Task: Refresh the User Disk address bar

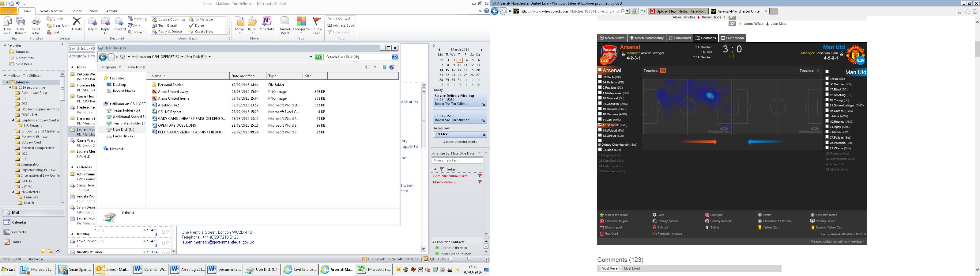Action: pyautogui.click(x=318, y=57)
